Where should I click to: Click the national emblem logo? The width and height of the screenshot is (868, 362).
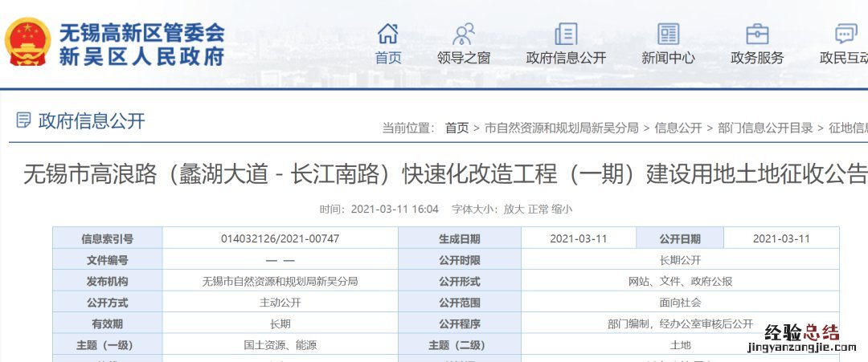point(28,43)
